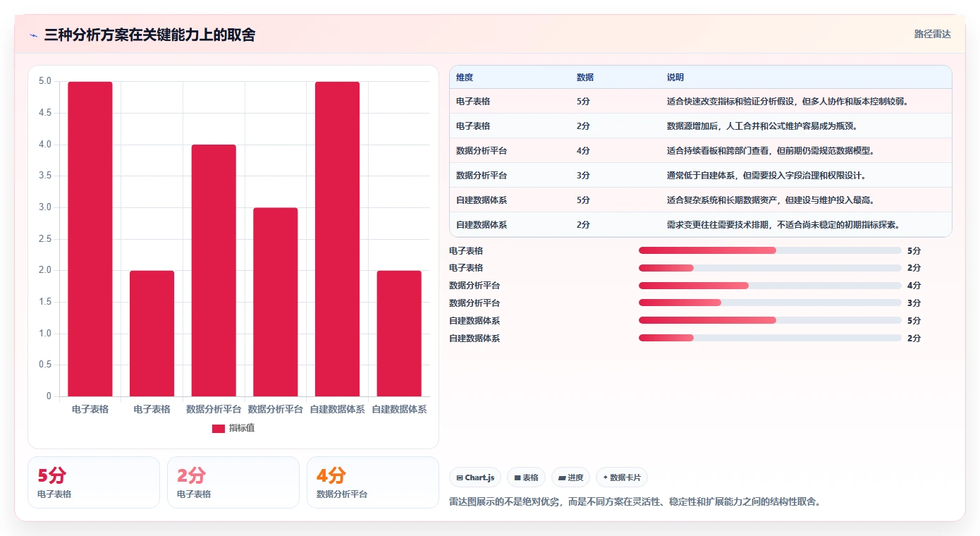Click the 数据分析平台 chart bar reaching 4.0
This screenshot has height=536, width=980.
214,271
